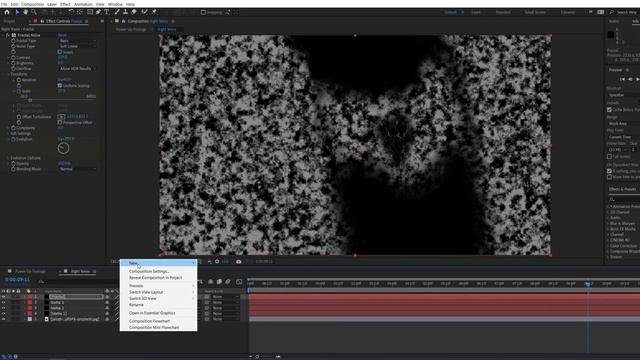The image size is (640, 360).
Task: Click the Opacity stopwatch icon
Action: 13,164
